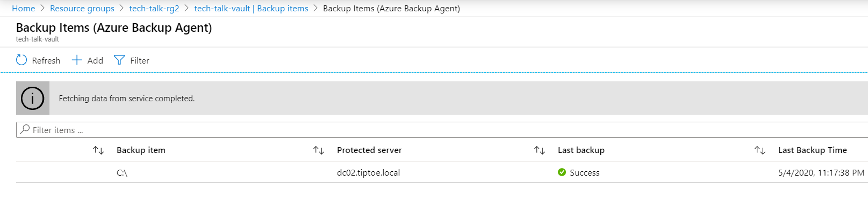Viewport: 868px width, 202px height.
Task: Navigate to tech-talk-vault Backup items
Action: point(251,9)
